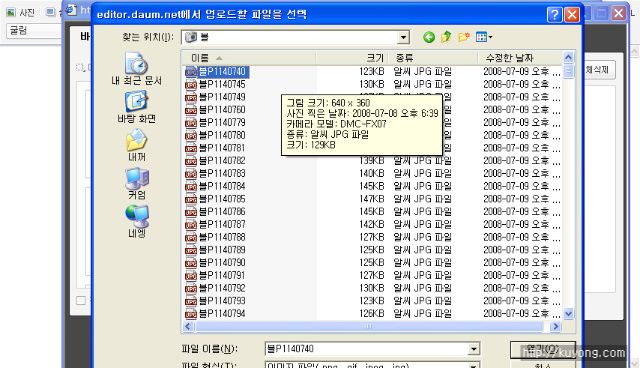Screen dimensions: 640x368
Task: Select the file 불P1140787
Action: point(222,224)
